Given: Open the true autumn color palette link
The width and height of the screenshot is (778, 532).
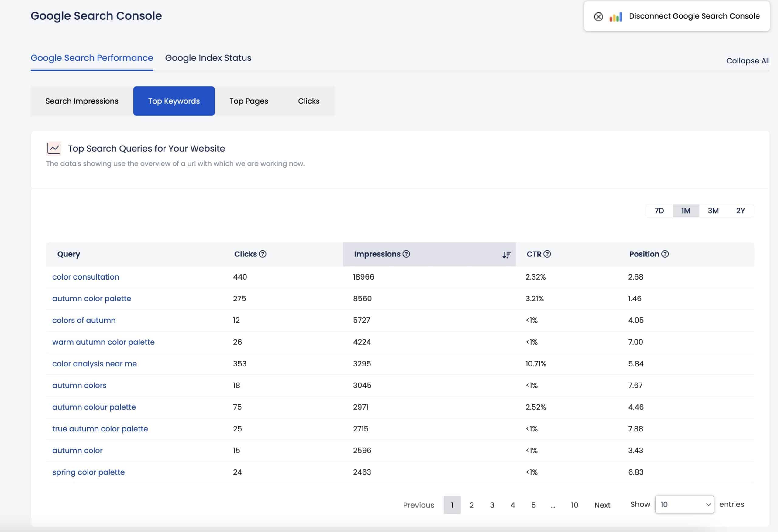Looking at the screenshot, I should coord(100,429).
